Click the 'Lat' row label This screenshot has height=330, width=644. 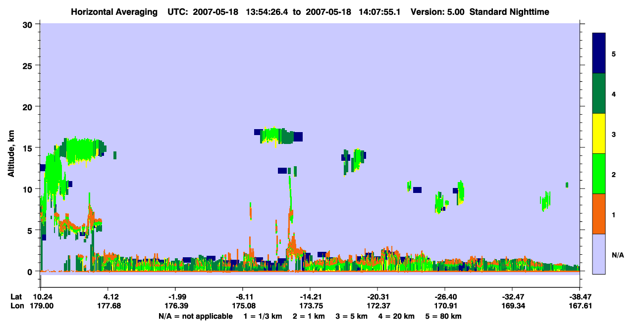coord(16,297)
